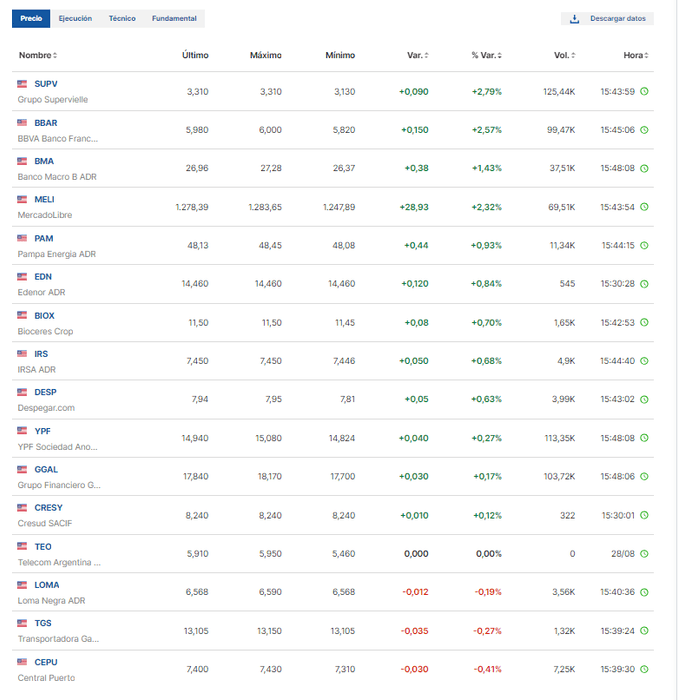Sort the table by Vol. column

(x=564, y=55)
